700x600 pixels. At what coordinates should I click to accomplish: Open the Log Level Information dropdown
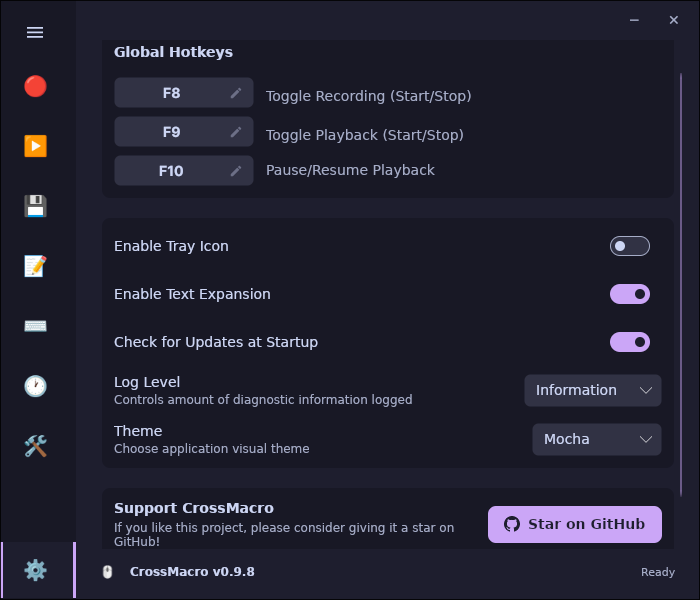point(592,391)
